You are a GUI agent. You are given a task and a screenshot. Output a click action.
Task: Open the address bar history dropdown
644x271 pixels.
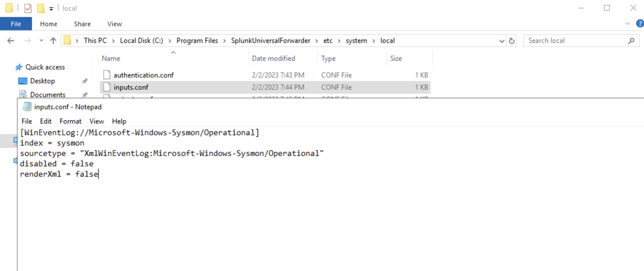pyautogui.click(x=502, y=41)
